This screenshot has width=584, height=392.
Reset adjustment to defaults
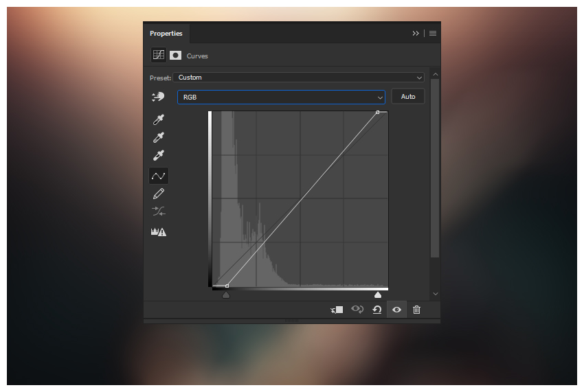(377, 310)
